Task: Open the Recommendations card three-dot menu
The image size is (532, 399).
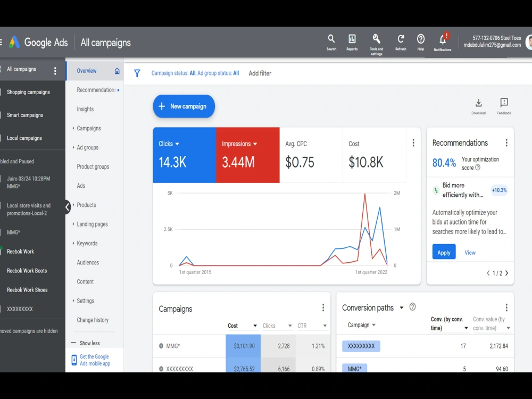Action: coord(506,143)
